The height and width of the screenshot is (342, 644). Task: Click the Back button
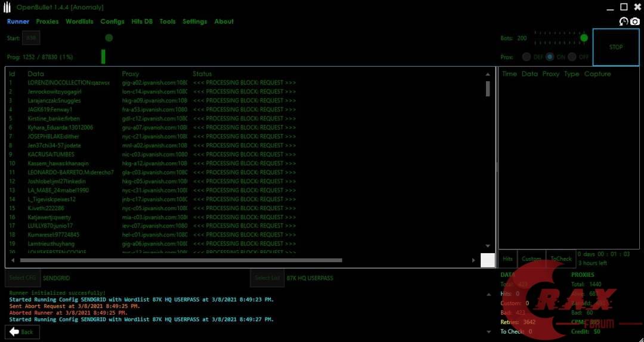point(22,332)
